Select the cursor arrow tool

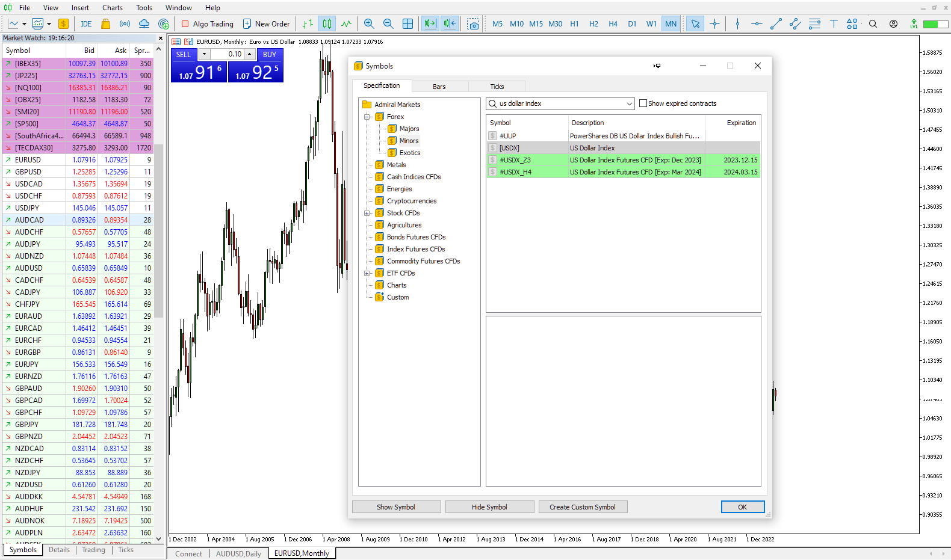pos(695,24)
